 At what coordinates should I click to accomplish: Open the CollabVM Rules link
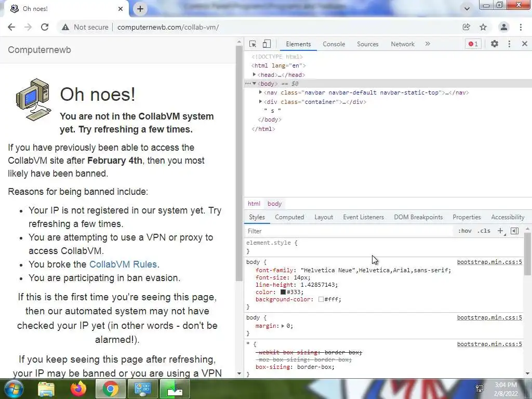pyautogui.click(x=123, y=264)
